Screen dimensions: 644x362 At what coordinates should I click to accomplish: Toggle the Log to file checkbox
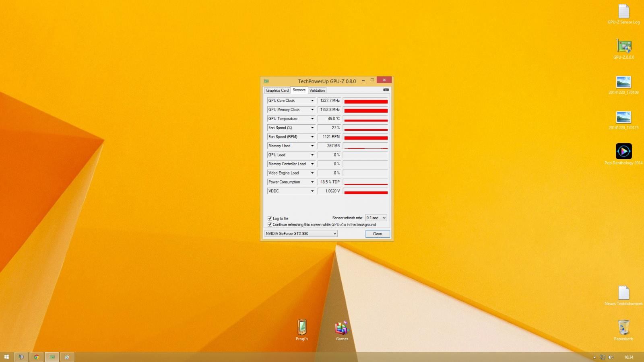[270, 218]
